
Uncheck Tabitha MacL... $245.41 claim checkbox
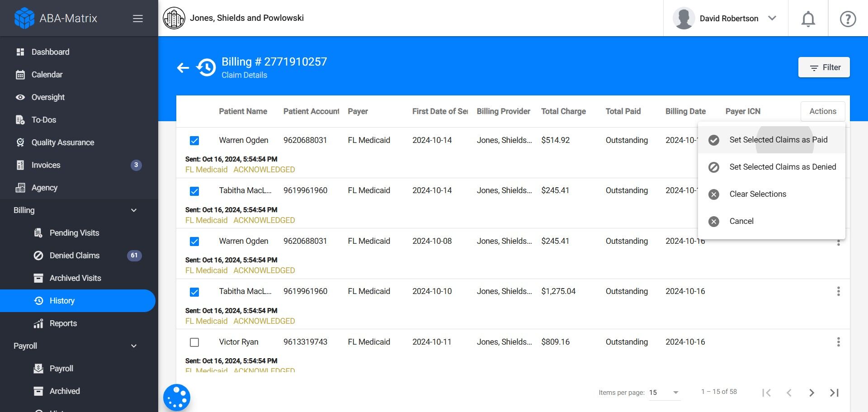pos(194,191)
